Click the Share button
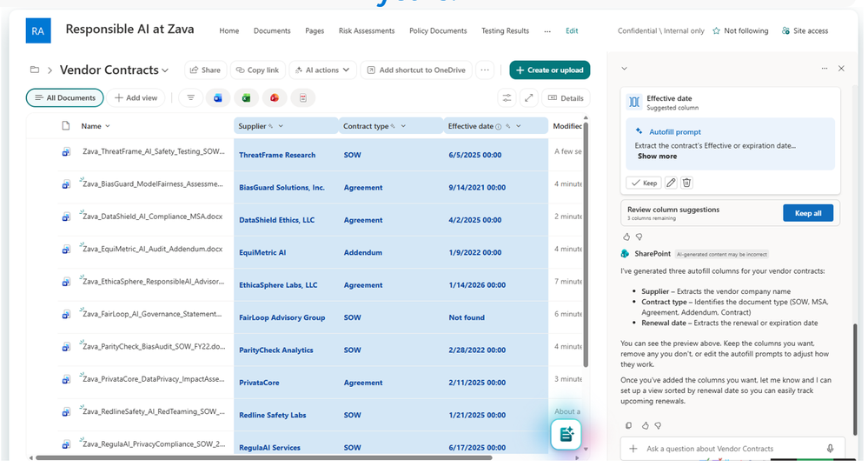The image size is (868, 467). [205, 70]
